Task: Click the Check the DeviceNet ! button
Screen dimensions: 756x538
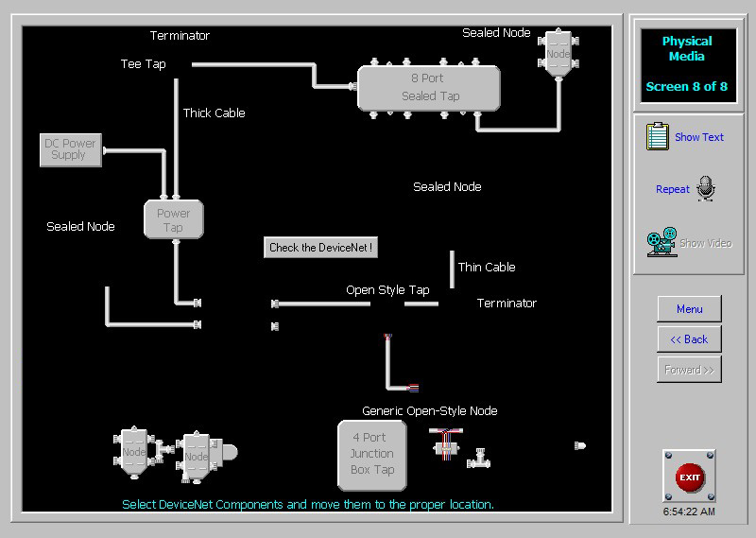Action: (321, 248)
